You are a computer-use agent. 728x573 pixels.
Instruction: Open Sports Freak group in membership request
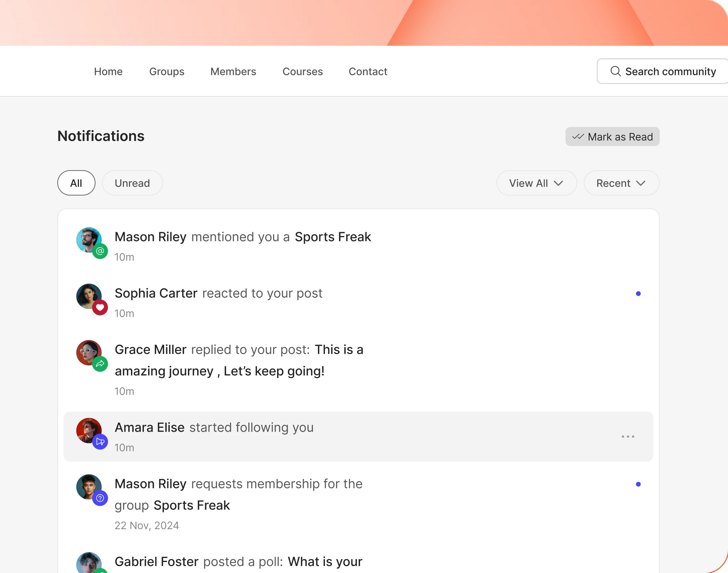click(192, 505)
